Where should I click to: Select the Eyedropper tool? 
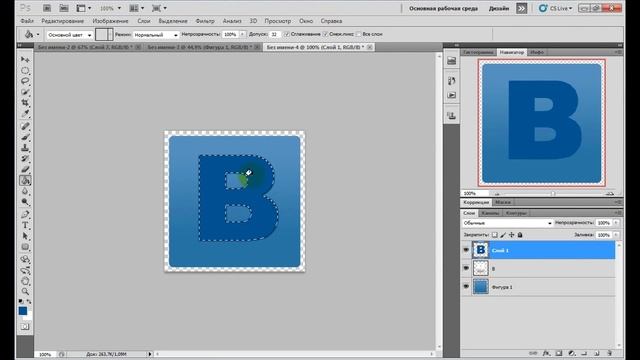coord(25,114)
